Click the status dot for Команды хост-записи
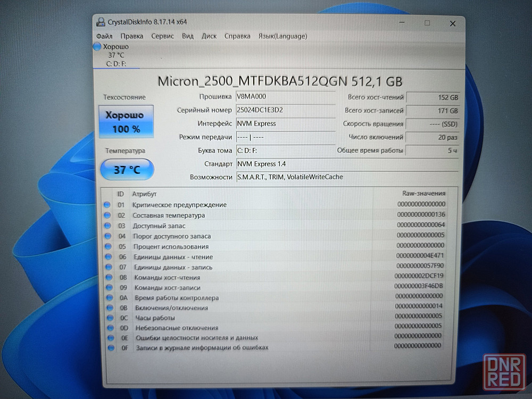The image size is (532, 399). point(109,287)
